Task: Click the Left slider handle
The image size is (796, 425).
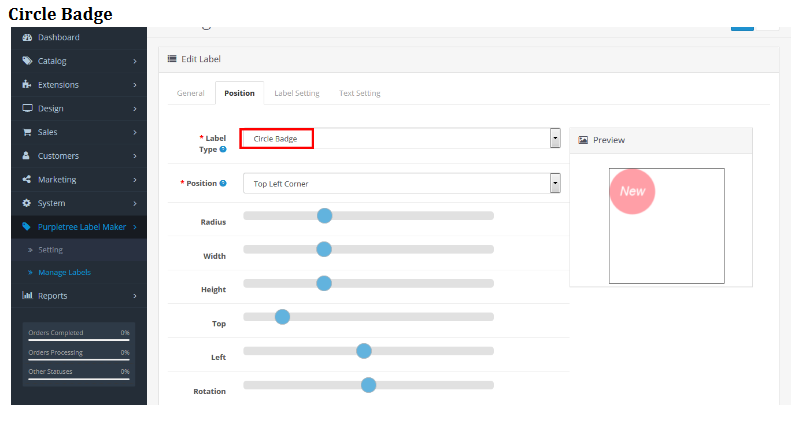Action: [x=364, y=351]
